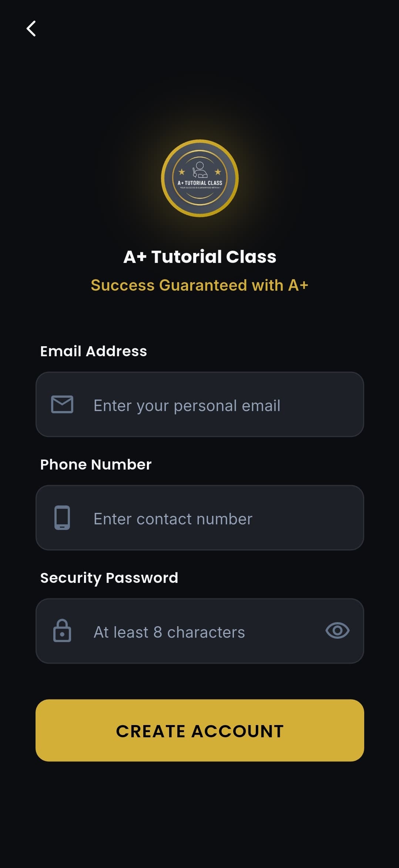Focus the contact number input field

pos(207,518)
